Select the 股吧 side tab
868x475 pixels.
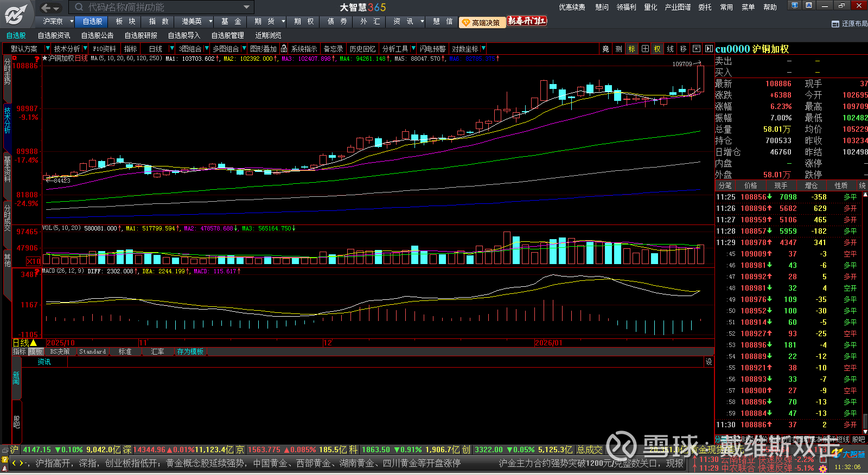point(16,422)
